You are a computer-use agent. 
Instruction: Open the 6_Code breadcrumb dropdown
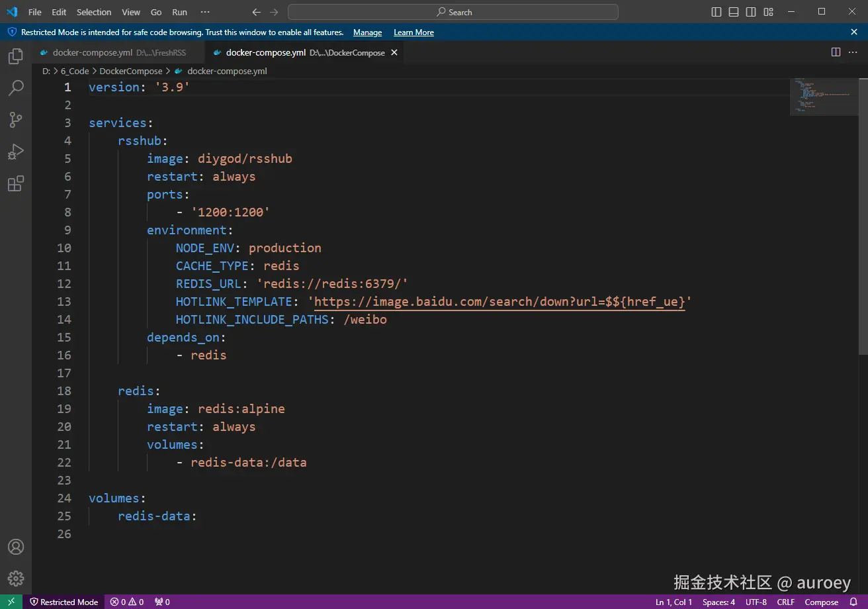(75, 71)
